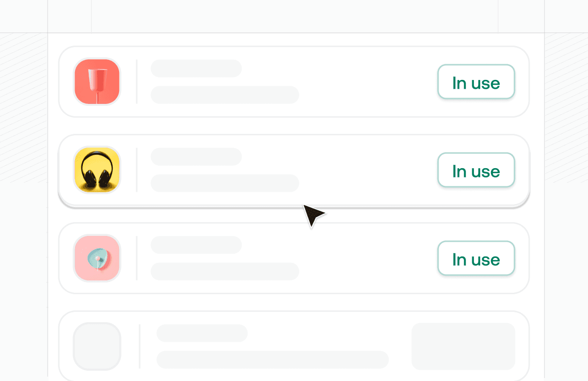The height and width of the screenshot is (381, 588).
Task: Select the red cup card's empty middle area
Action: [367, 82]
